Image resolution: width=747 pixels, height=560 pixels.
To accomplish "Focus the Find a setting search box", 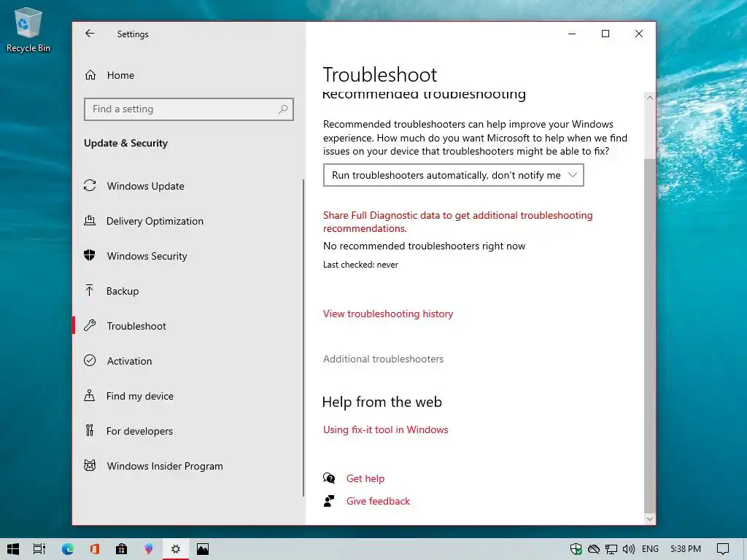I will tap(189, 109).
